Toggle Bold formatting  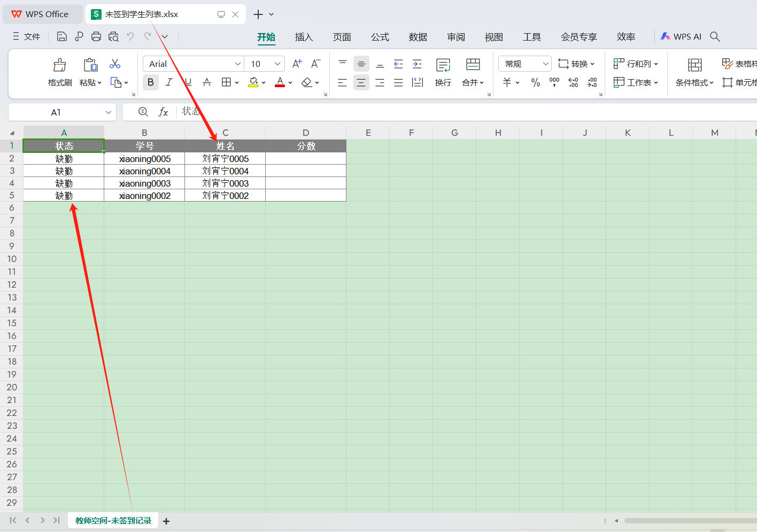click(x=151, y=82)
